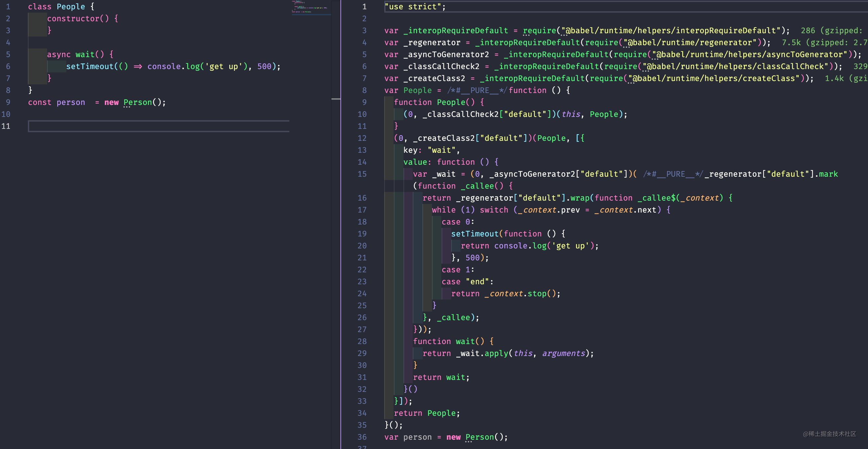868x449 pixels.
Task: Click line number 5 in left editor gutter
Action: pyautogui.click(x=8, y=54)
